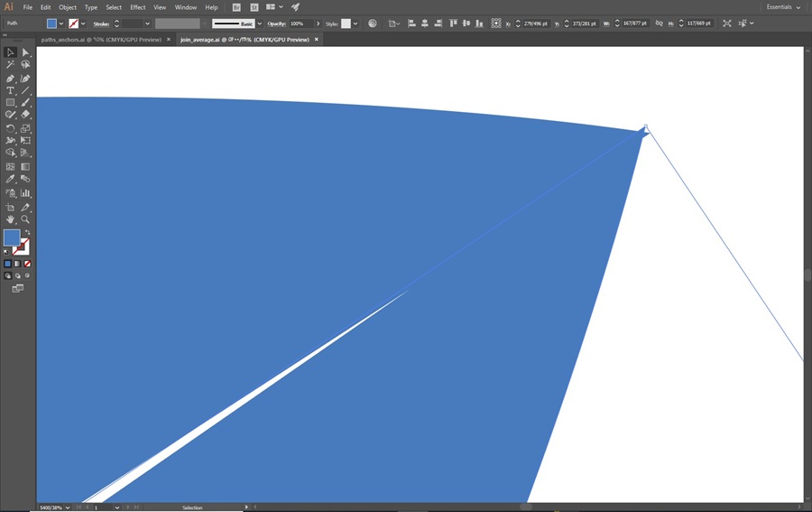Set paint mode to None

pos(27,264)
